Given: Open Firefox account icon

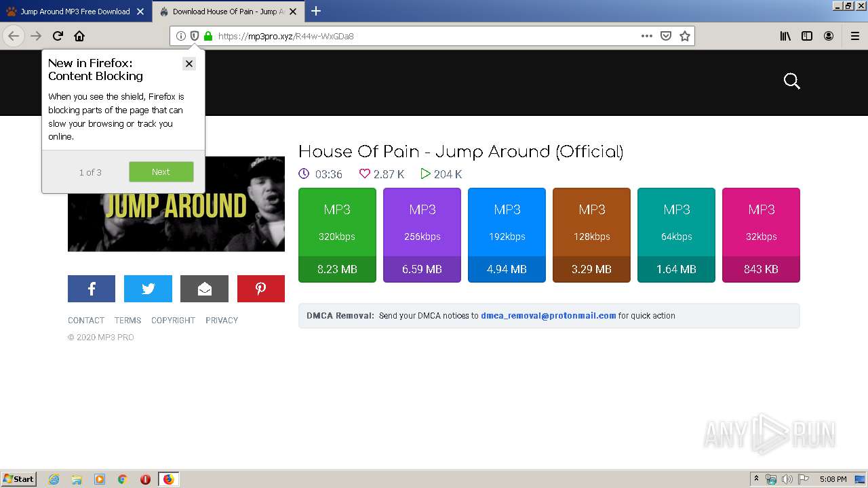Looking at the screenshot, I should [x=829, y=36].
